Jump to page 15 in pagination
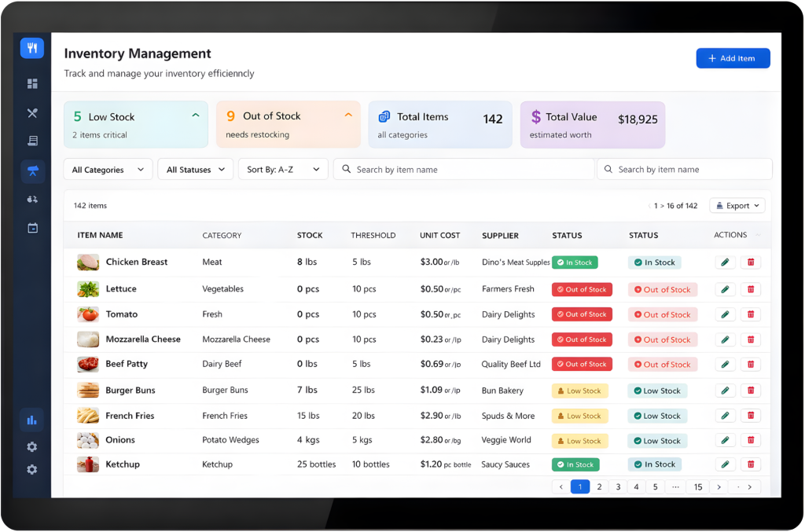The width and height of the screenshot is (805, 532). click(697, 487)
